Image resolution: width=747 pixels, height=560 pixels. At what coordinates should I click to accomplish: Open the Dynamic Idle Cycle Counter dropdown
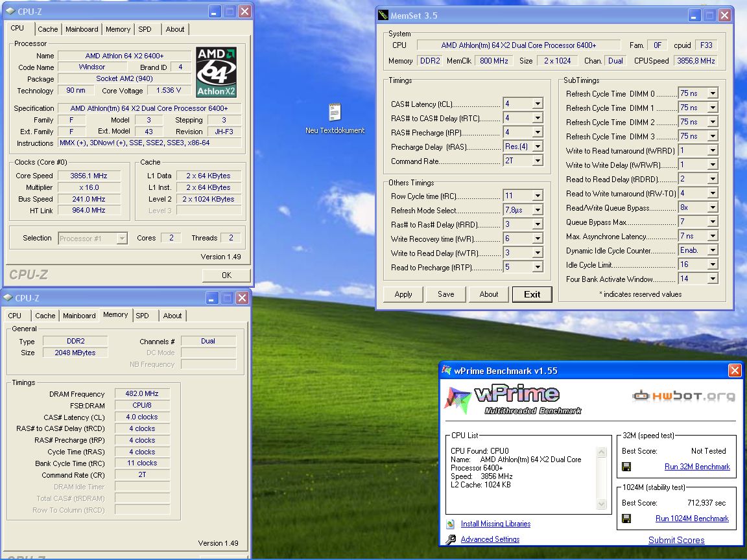[x=713, y=250]
